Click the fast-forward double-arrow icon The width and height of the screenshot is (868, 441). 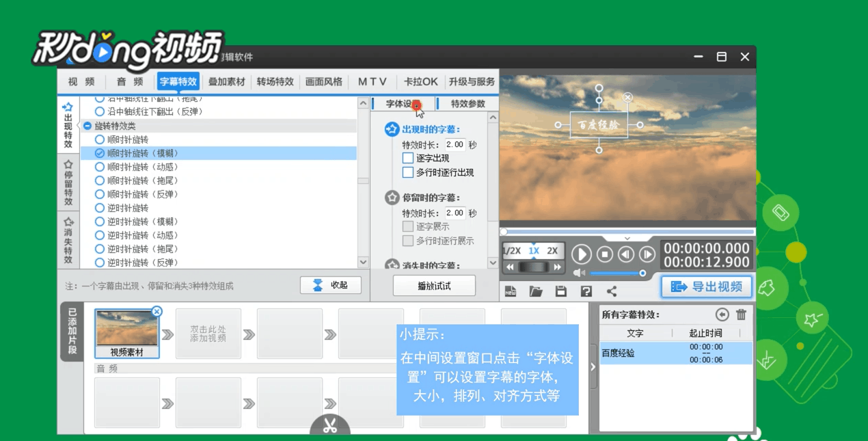(557, 267)
